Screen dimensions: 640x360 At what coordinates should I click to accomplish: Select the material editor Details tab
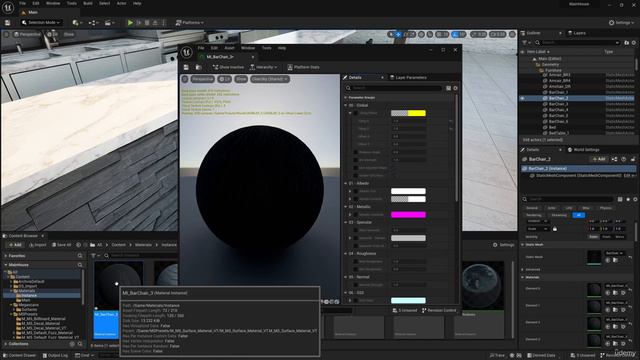[x=355, y=78]
